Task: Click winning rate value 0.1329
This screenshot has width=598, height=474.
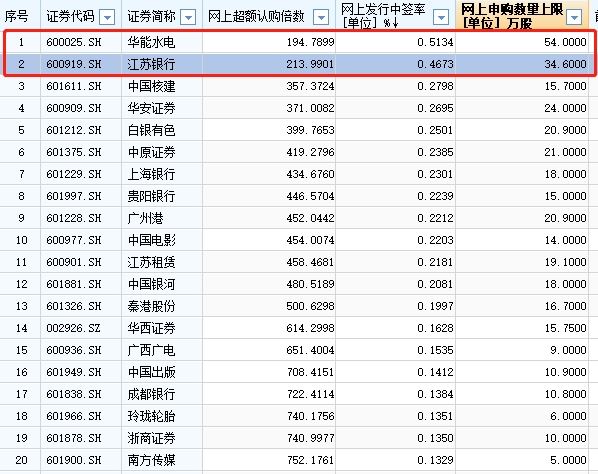Action: (435, 460)
